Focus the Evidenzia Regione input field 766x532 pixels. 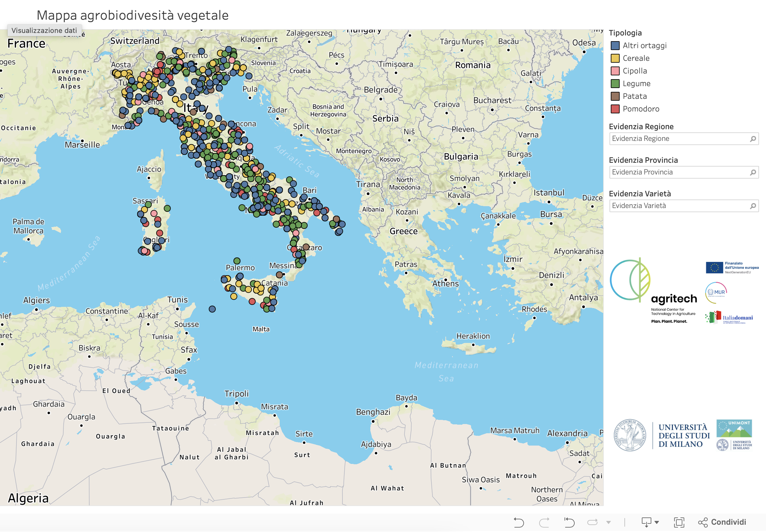[684, 139]
